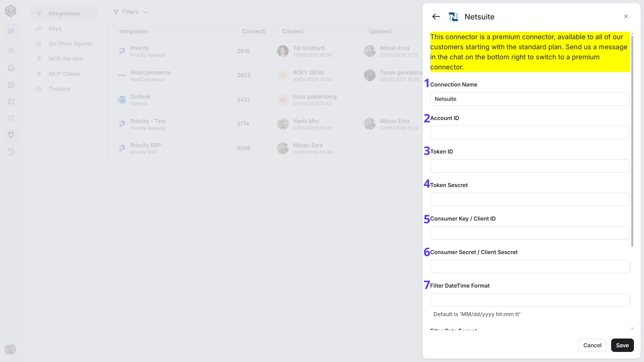Click the Token Sescret input field
Viewport: 644px width, 362px height.
[x=530, y=199]
